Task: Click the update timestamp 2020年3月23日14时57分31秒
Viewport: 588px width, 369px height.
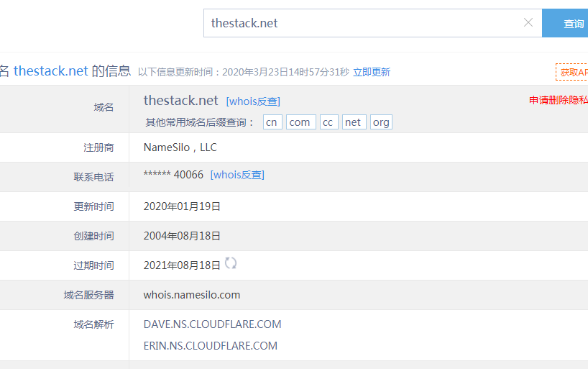Action: [285, 72]
